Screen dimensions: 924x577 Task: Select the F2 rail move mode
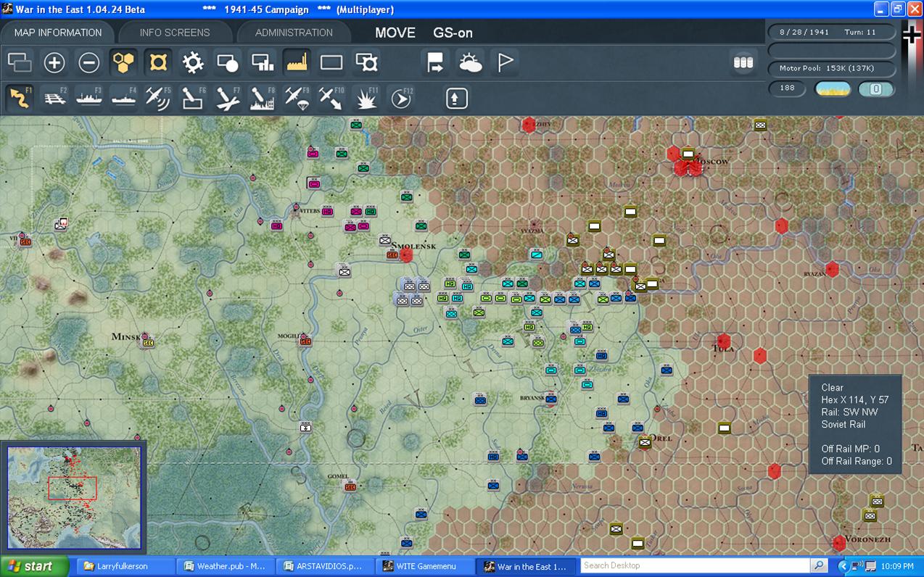coord(55,98)
